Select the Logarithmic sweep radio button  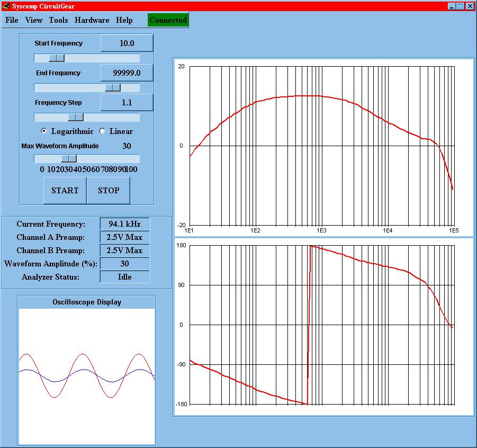(44, 131)
